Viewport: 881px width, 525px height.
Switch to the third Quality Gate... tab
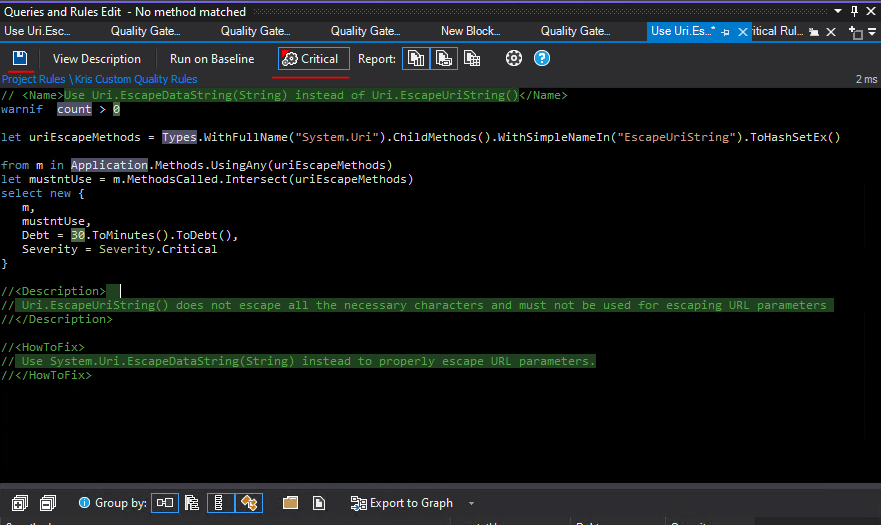point(365,31)
